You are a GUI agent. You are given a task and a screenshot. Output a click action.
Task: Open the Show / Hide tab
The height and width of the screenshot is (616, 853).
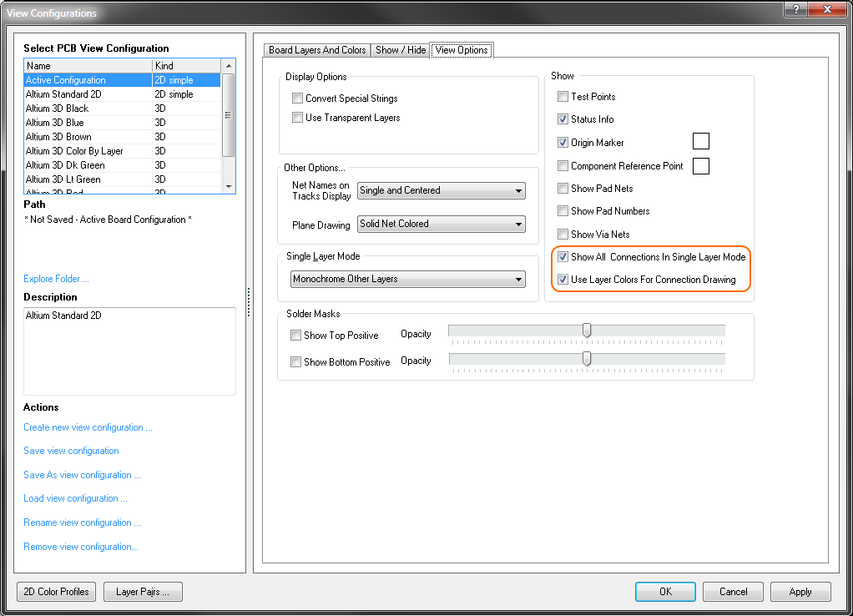[401, 50]
